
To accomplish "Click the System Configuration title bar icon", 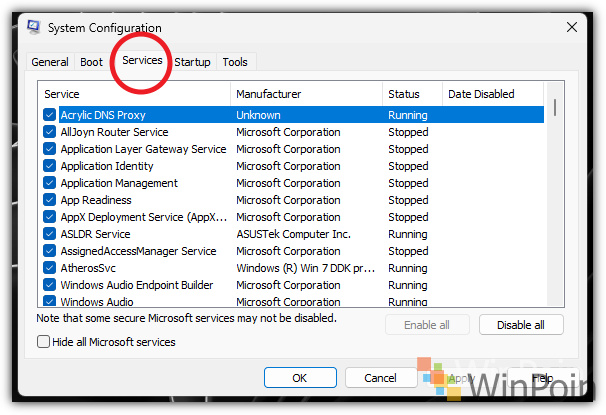I will [34, 27].
